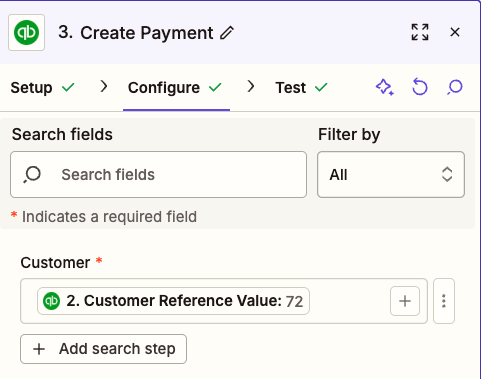Click the purple search icon in tab bar

tap(455, 87)
